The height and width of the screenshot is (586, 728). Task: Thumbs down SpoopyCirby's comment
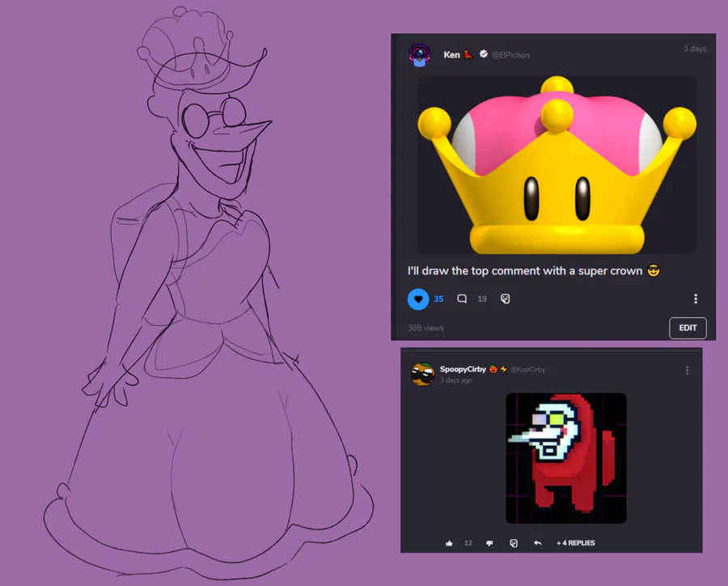pos(489,543)
